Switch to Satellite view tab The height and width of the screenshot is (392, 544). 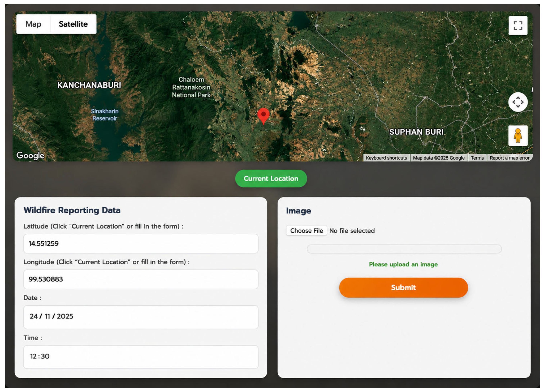point(73,24)
